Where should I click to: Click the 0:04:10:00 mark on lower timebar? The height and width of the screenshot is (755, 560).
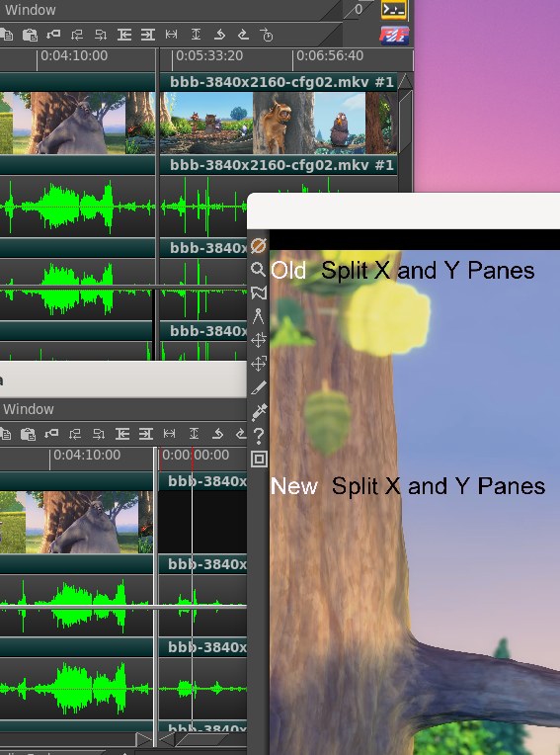[x=87, y=455]
